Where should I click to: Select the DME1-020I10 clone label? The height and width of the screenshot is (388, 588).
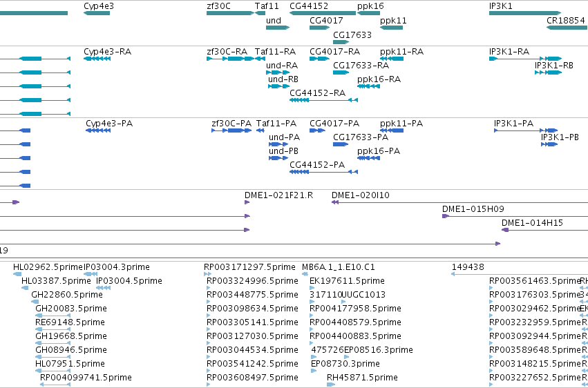pos(361,195)
